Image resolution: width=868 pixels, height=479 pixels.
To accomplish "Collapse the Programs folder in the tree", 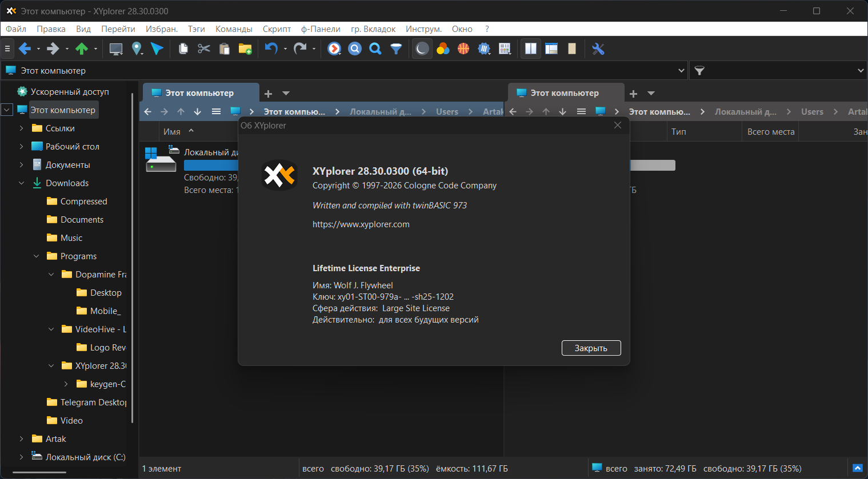I will [x=36, y=256].
